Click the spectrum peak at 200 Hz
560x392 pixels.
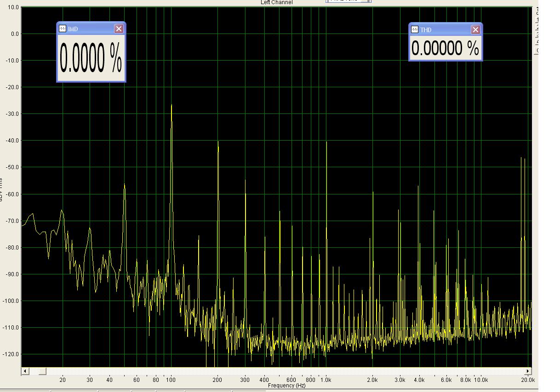pyautogui.click(x=218, y=143)
